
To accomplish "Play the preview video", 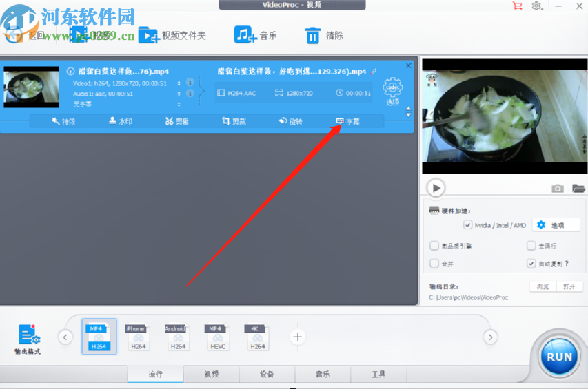I will tap(436, 188).
